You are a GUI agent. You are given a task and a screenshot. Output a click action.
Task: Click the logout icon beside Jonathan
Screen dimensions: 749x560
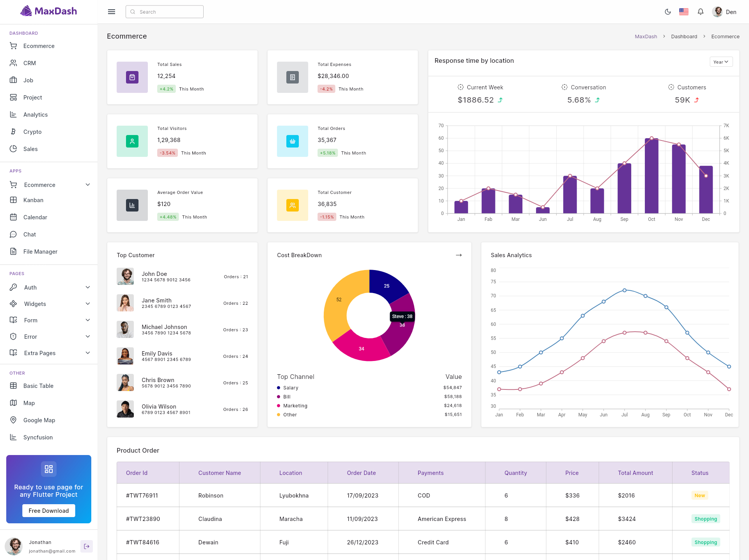[87, 546]
